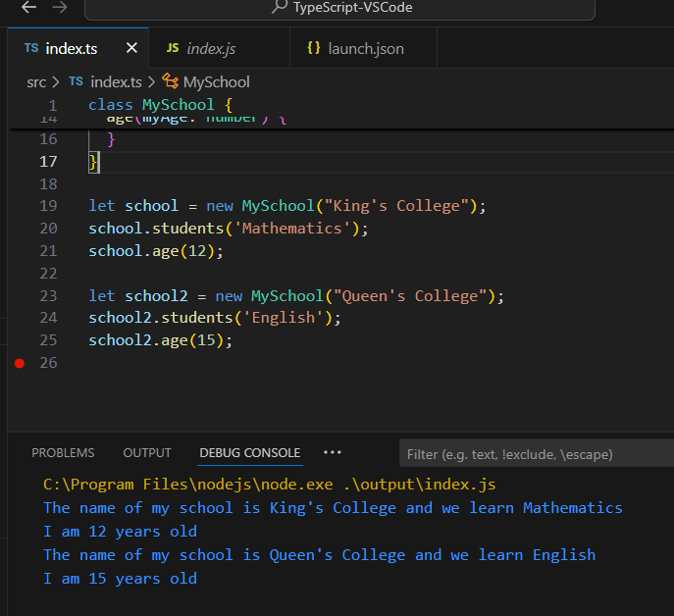Screen dimensions: 674x616
Task: Select the index.ts breadcrumb
Action: pos(116,82)
